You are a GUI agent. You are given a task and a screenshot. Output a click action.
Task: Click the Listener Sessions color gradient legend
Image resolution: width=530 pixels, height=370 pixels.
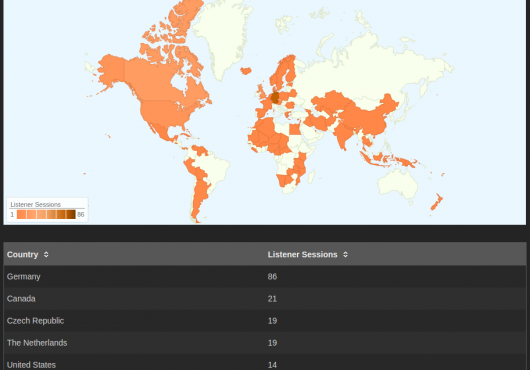click(x=46, y=214)
